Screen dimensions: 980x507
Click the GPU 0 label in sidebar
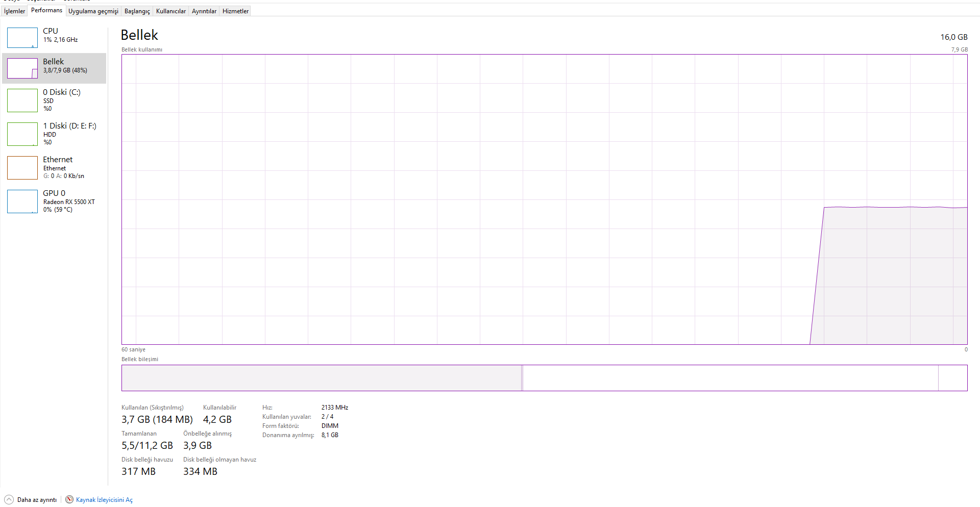54,193
